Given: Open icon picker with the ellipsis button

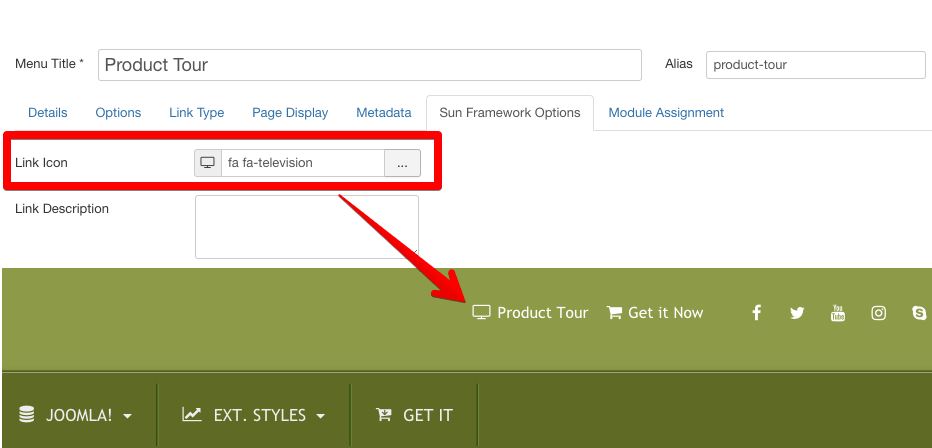Looking at the screenshot, I should (402, 163).
